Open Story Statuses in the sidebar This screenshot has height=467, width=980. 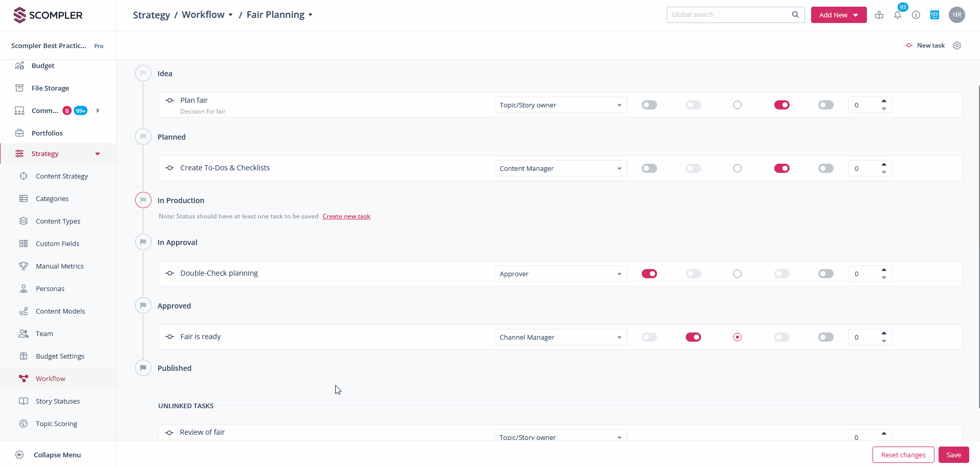tap(58, 401)
